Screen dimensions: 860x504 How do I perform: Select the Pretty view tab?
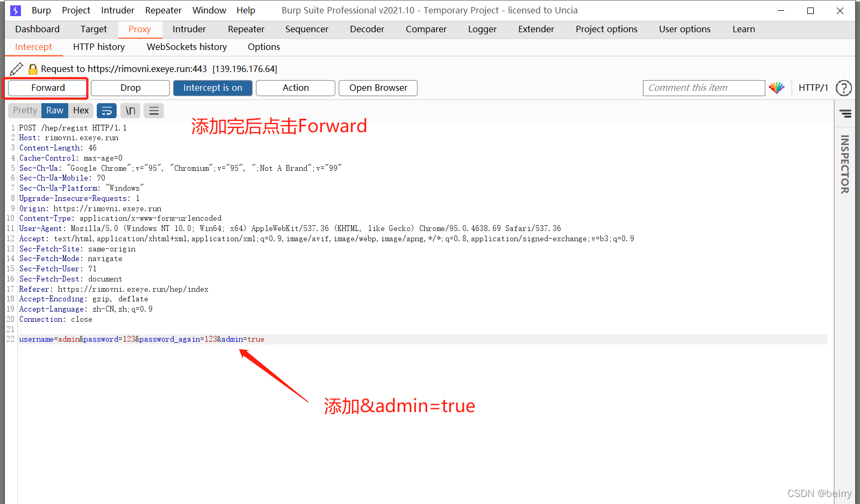coord(25,111)
